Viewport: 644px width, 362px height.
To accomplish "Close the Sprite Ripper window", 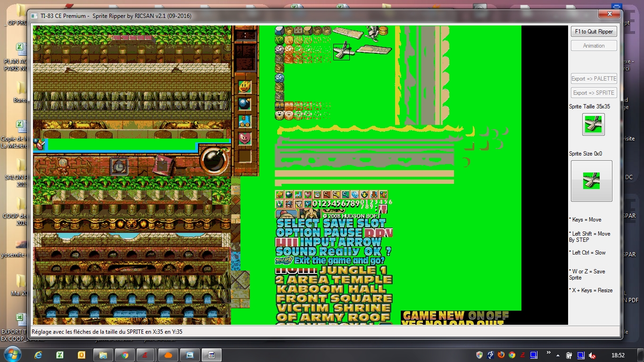I will (609, 14).
